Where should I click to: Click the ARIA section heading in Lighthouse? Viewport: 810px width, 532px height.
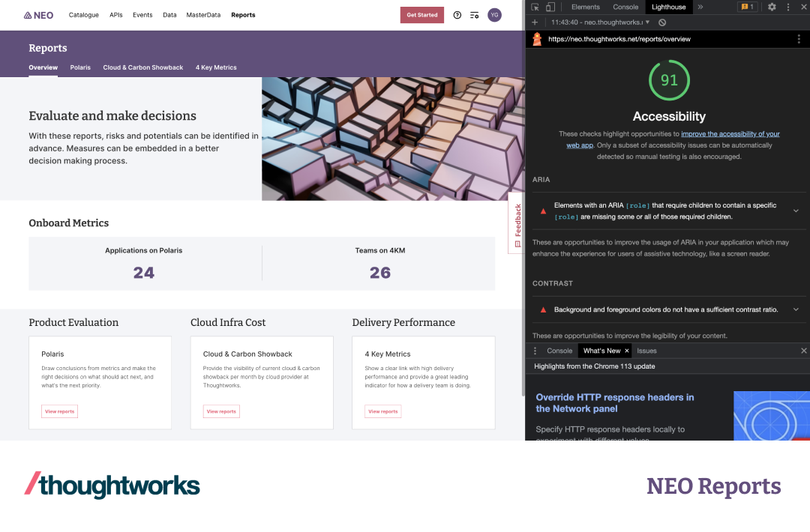pos(541,180)
